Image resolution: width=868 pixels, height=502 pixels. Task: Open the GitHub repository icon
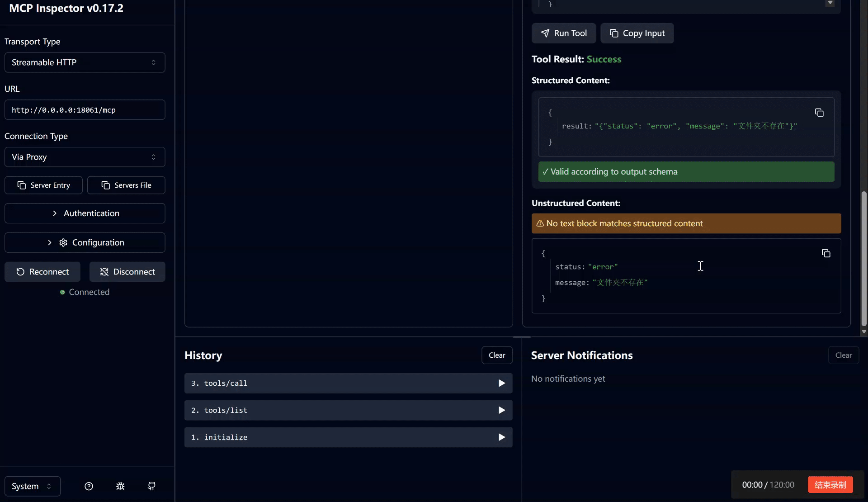pyautogui.click(x=152, y=486)
